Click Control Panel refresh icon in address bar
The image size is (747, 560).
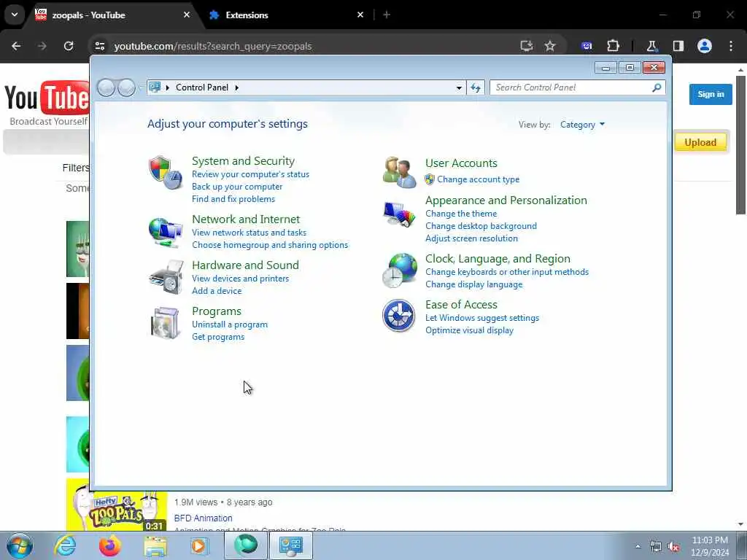click(x=476, y=87)
